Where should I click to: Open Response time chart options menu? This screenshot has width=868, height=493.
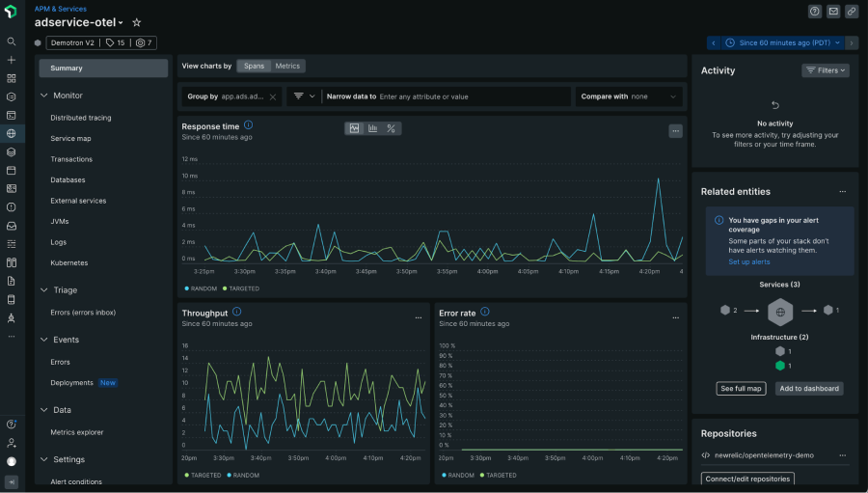[675, 131]
